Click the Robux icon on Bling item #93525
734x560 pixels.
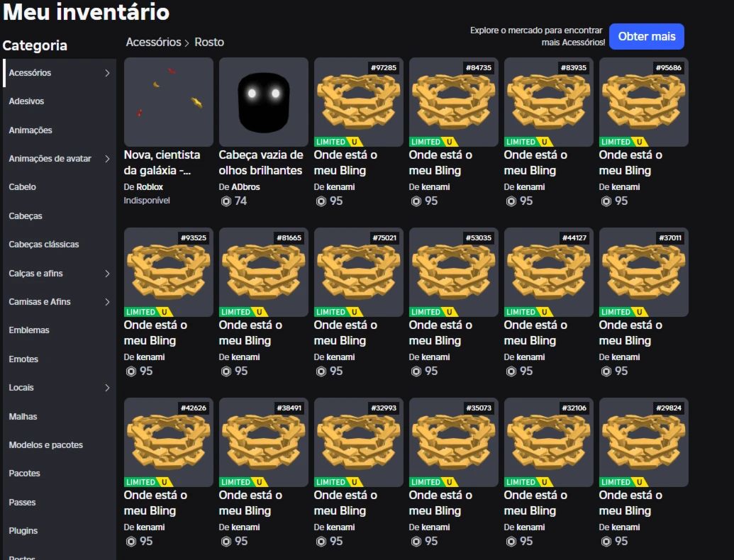coord(131,371)
